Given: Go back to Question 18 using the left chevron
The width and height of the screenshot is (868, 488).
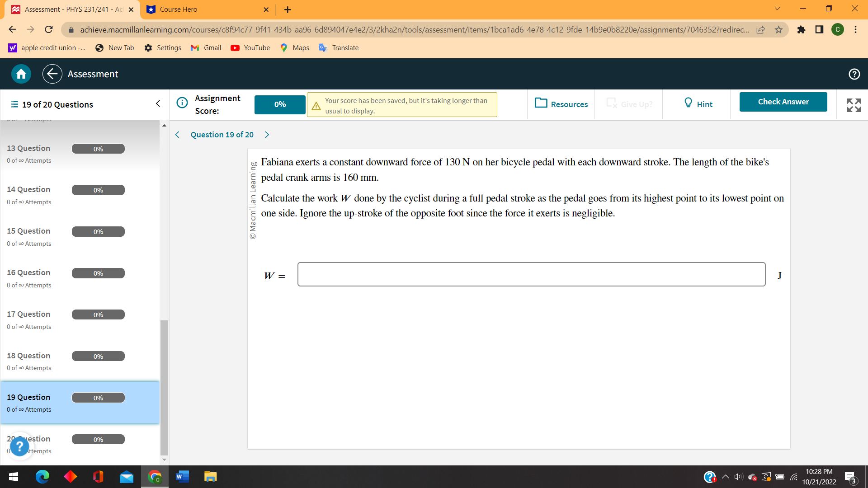Looking at the screenshot, I should tap(177, 135).
